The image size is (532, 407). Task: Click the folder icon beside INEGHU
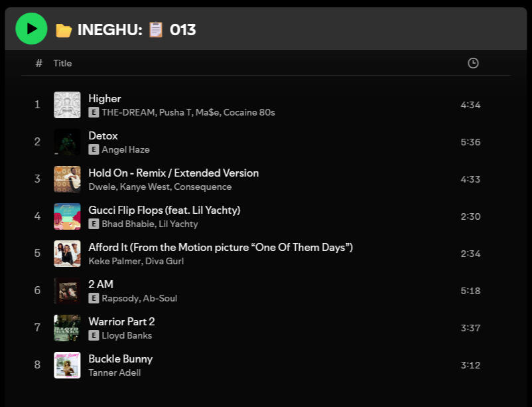(x=64, y=31)
